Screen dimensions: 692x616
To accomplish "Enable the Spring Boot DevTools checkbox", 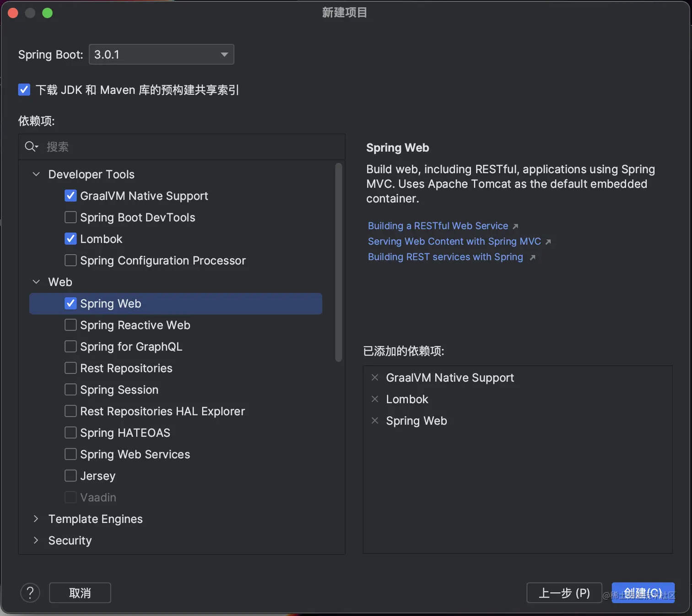I will (70, 217).
